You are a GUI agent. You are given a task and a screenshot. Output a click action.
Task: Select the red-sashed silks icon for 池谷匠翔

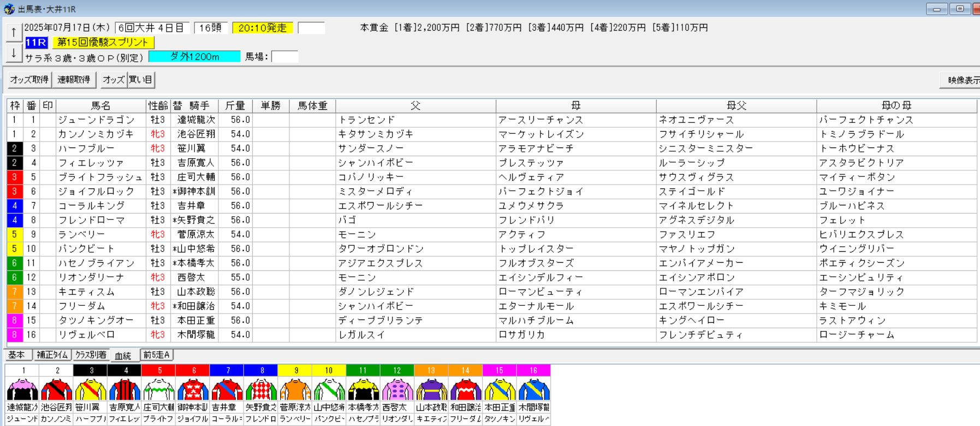(x=57, y=389)
